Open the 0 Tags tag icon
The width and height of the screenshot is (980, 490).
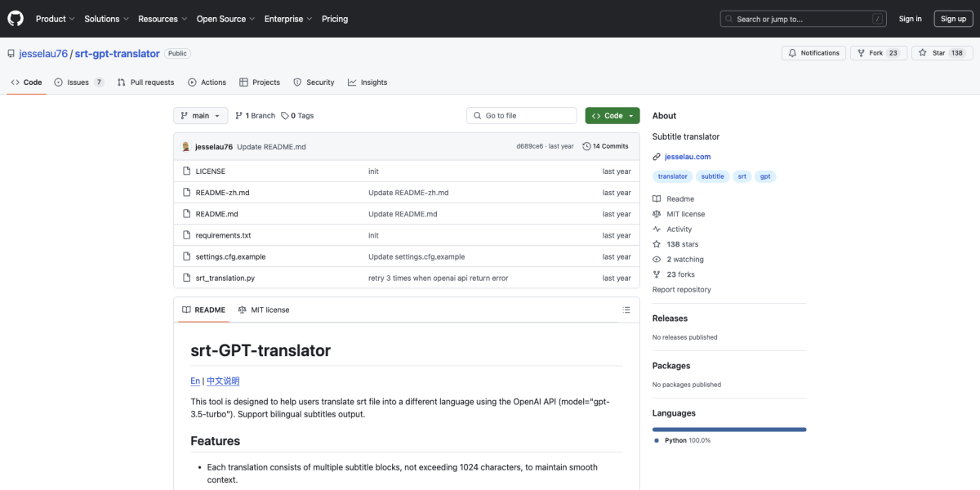coord(285,116)
